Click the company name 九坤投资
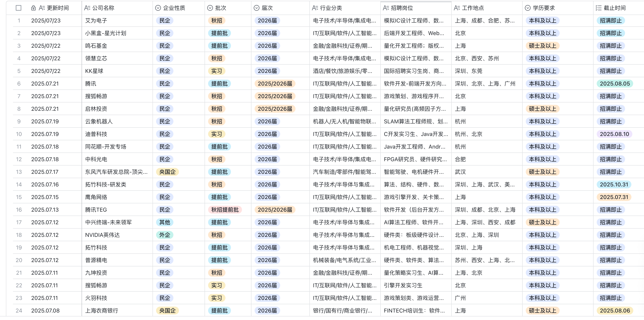This screenshot has height=320, width=644. click(96, 273)
